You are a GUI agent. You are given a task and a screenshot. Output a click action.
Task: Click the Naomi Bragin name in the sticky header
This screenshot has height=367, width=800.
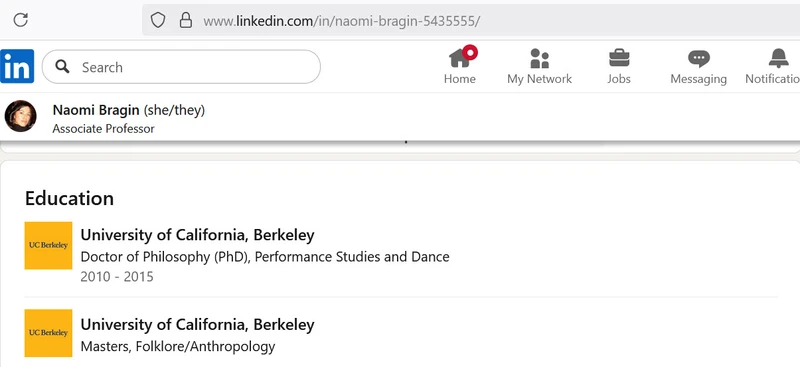click(x=96, y=110)
